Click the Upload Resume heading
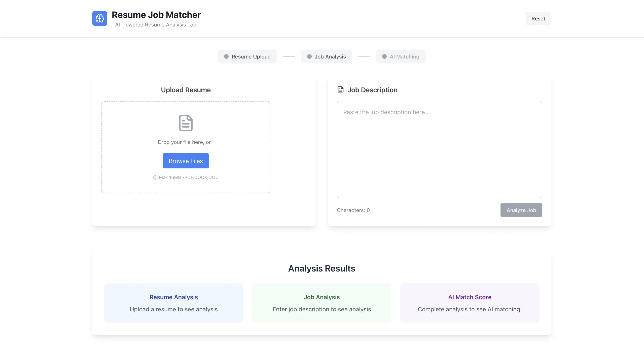 [x=186, y=90]
